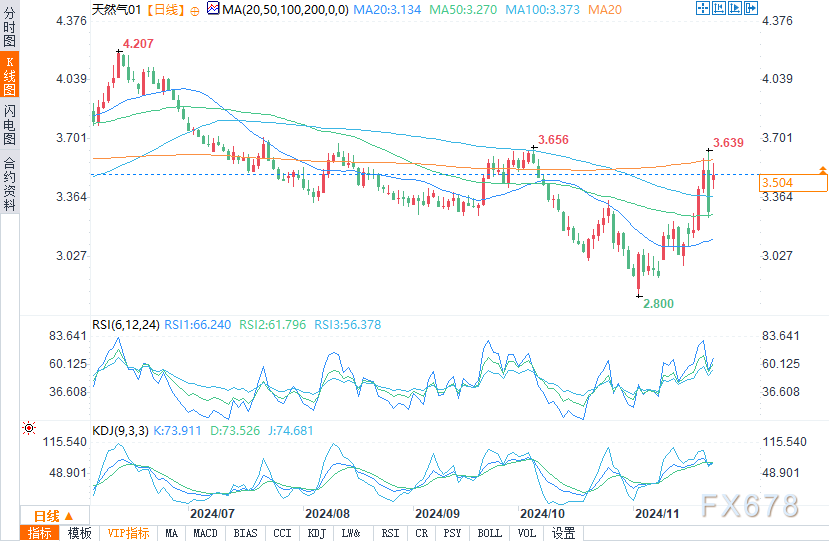Enable the BOLL indicator
829x541 pixels.
[489, 533]
